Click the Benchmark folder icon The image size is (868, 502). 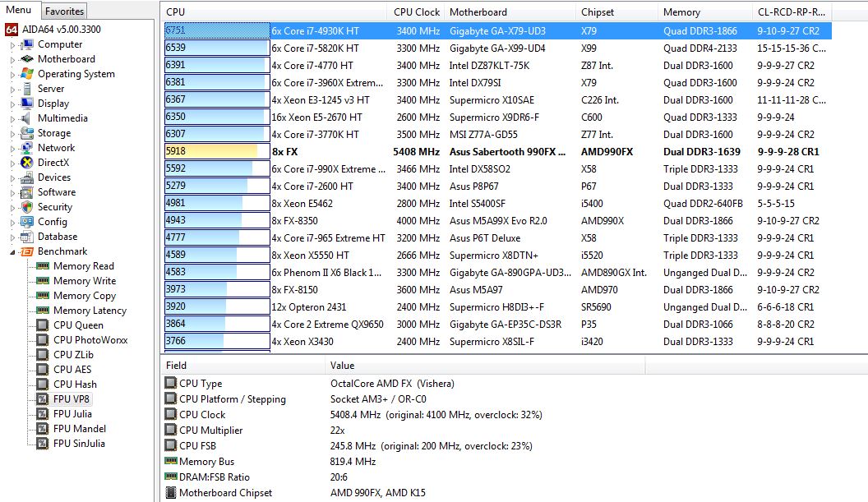coord(26,251)
